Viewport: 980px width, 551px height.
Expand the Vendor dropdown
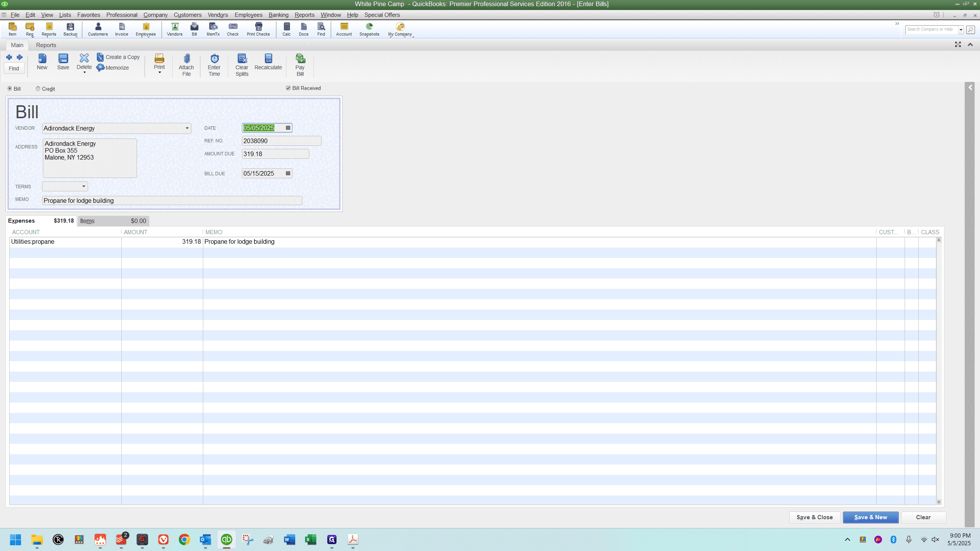(x=187, y=128)
